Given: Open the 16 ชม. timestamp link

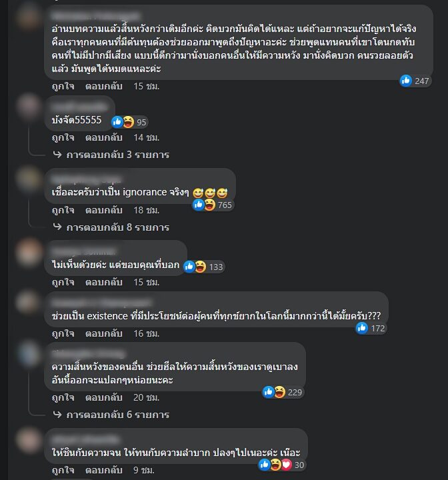Looking at the screenshot, I should click(147, 333).
